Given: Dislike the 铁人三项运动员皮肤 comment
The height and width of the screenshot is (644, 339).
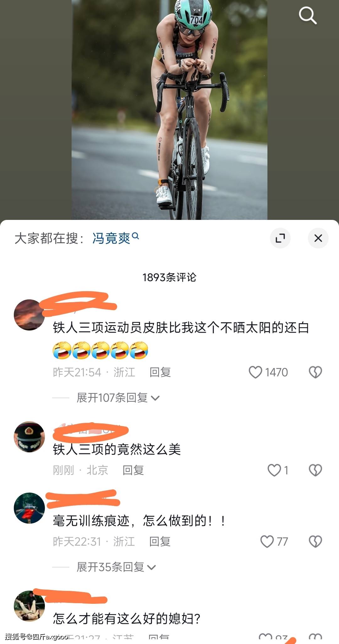Looking at the screenshot, I should point(315,372).
